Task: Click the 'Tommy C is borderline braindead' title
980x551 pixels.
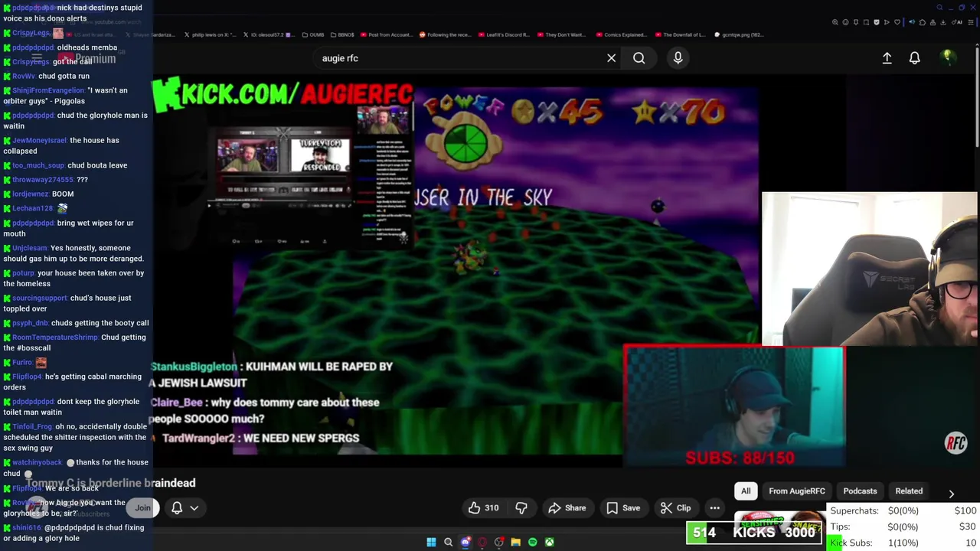Action: pos(110,483)
